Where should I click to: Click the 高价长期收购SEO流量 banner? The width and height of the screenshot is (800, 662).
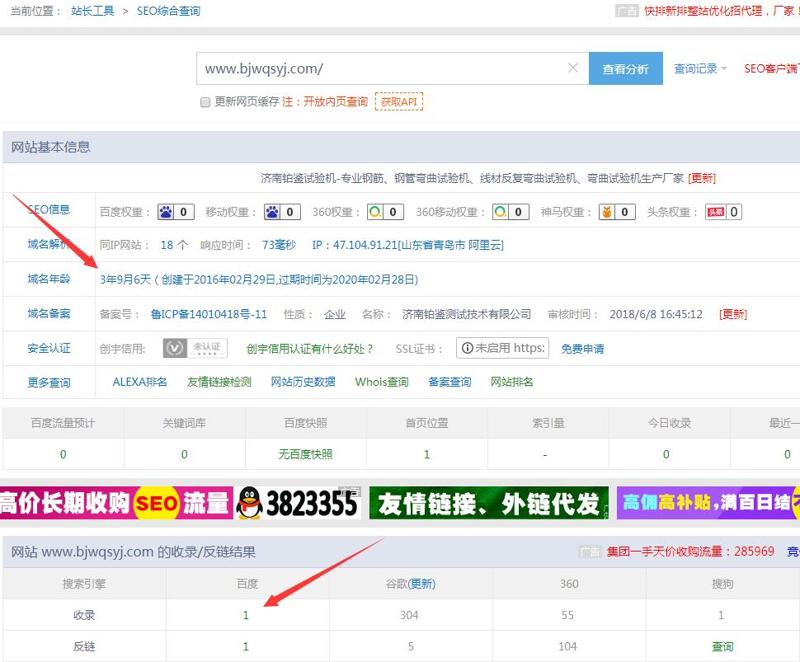coord(116,503)
